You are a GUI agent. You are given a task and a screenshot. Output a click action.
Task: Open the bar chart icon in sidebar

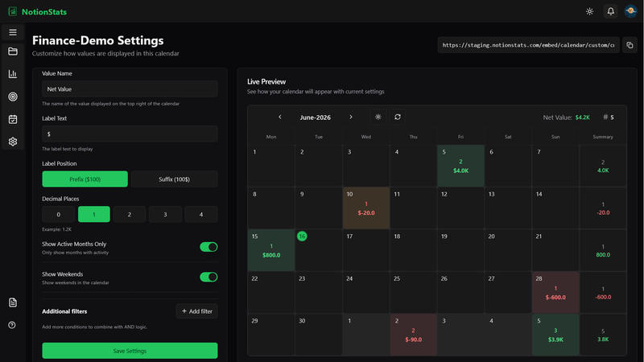pos(13,74)
